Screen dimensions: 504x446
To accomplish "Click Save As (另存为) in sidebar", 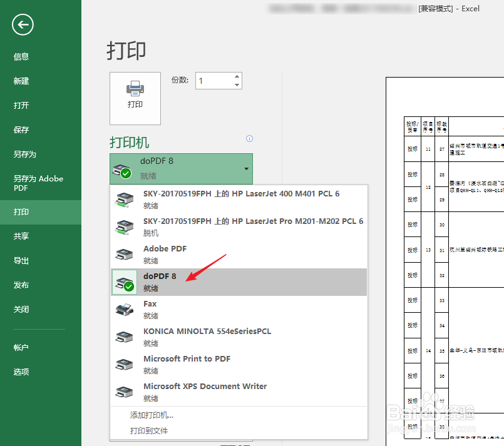I will click(x=25, y=154).
